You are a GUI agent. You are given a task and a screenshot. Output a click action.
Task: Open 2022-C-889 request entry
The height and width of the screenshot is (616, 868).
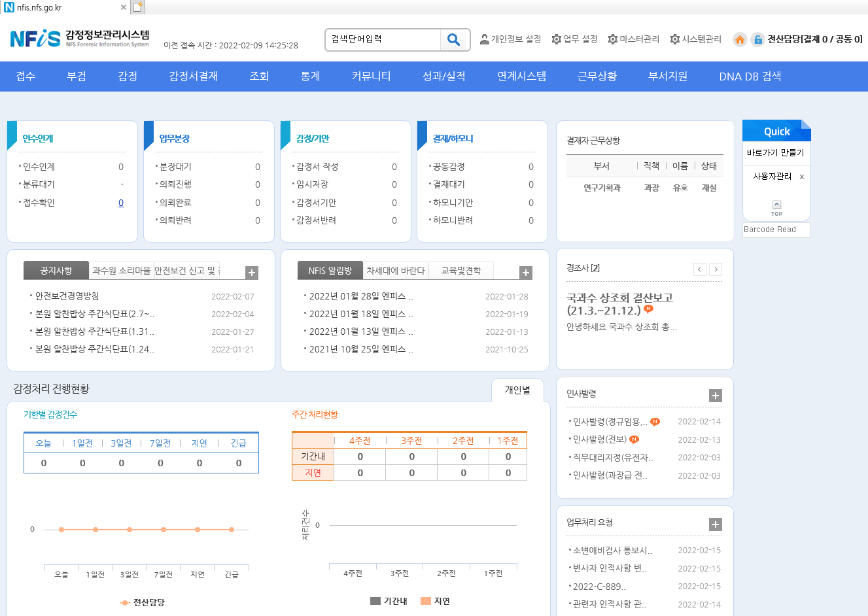599,587
